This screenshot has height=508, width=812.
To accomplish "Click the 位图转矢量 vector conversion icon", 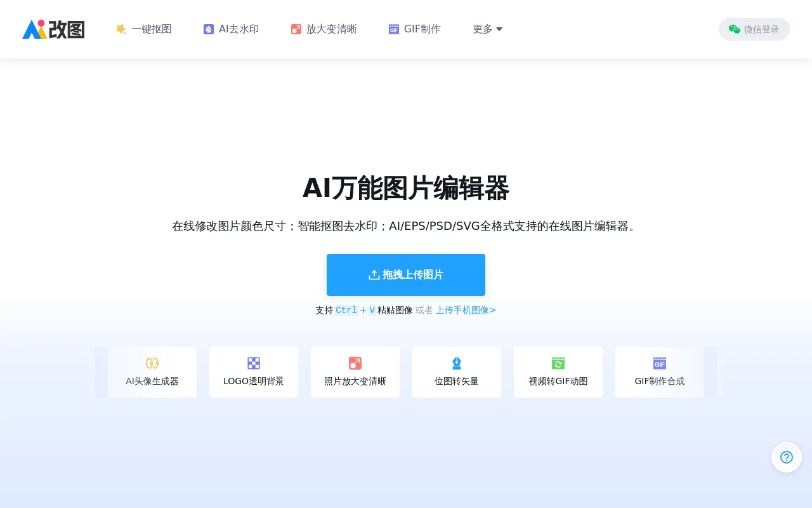I will (x=457, y=363).
